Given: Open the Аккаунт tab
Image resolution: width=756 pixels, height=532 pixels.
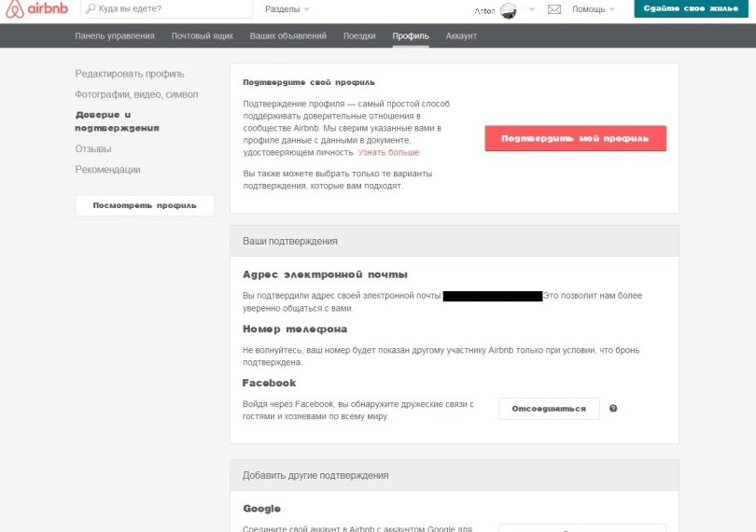Looking at the screenshot, I should coord(461,35).
